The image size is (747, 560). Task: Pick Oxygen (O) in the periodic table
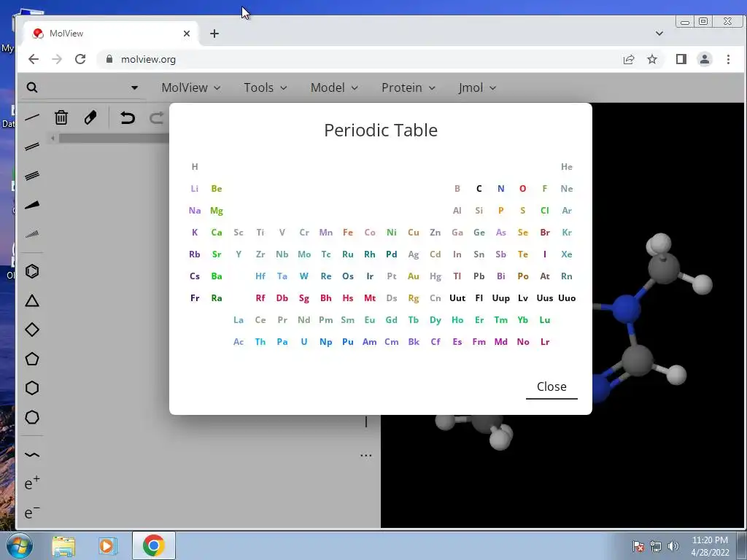pyautogui.click(x=522, y=189)
